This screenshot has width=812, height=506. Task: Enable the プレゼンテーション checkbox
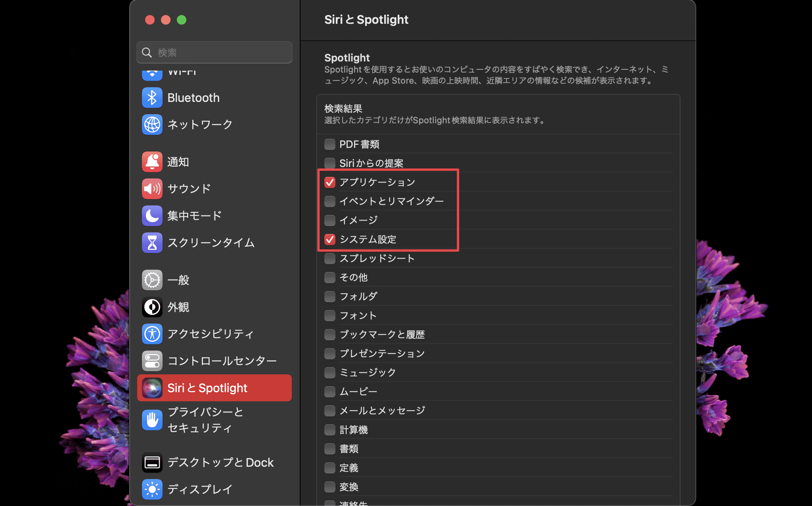click(330, 354)
